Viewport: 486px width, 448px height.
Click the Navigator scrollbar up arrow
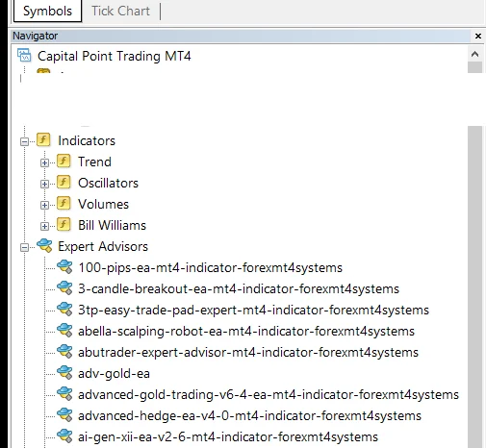[475, 54]
